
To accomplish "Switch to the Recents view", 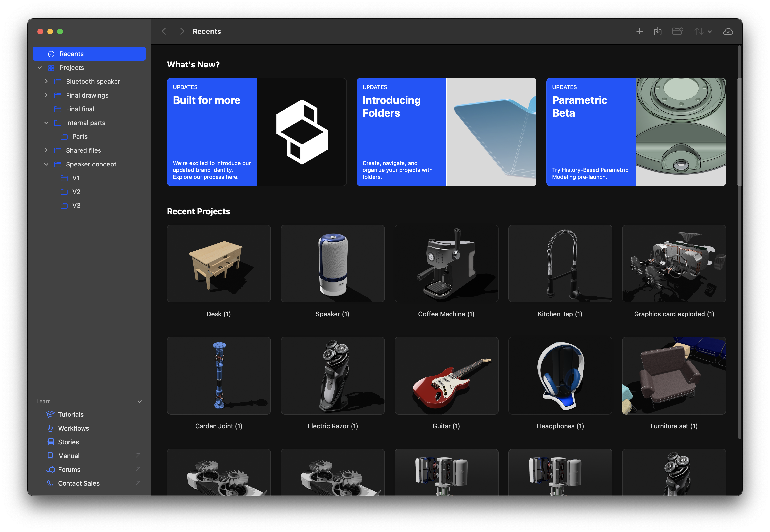I will coord(71,53).
